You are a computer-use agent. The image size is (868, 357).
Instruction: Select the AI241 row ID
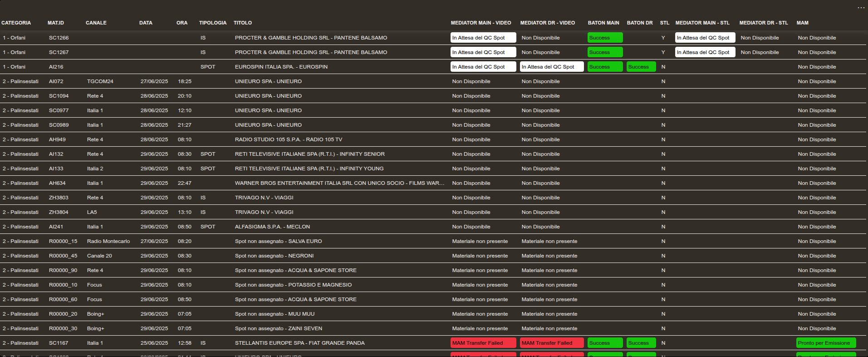tap(56, 227)
